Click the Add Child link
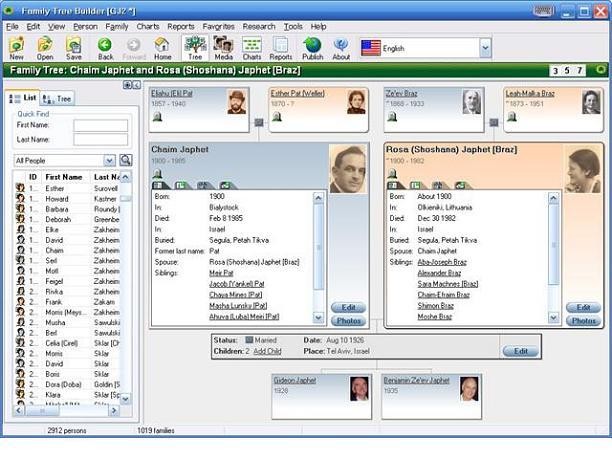The image size is (612, 459). [x=267, y=351]
